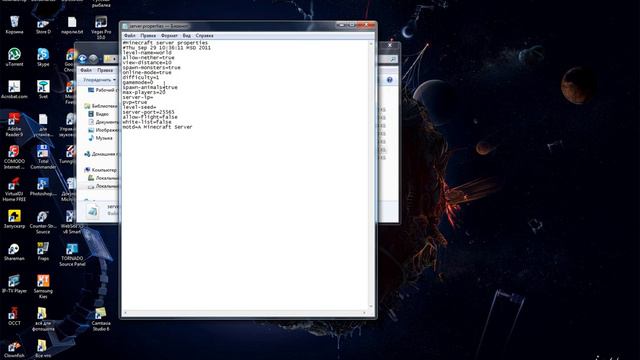Click the Explorer window back arrow
Screen dimensions: 640x360
[82, 59]
